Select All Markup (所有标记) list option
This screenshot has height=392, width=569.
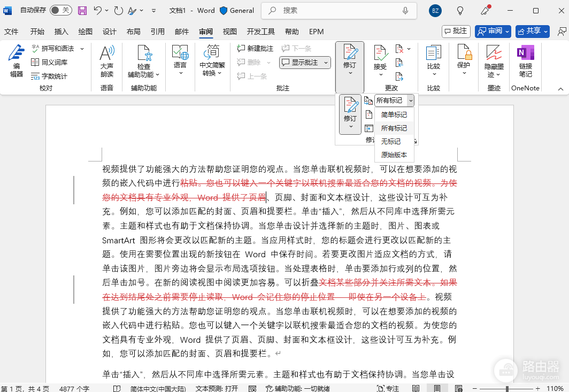(394, 128)
